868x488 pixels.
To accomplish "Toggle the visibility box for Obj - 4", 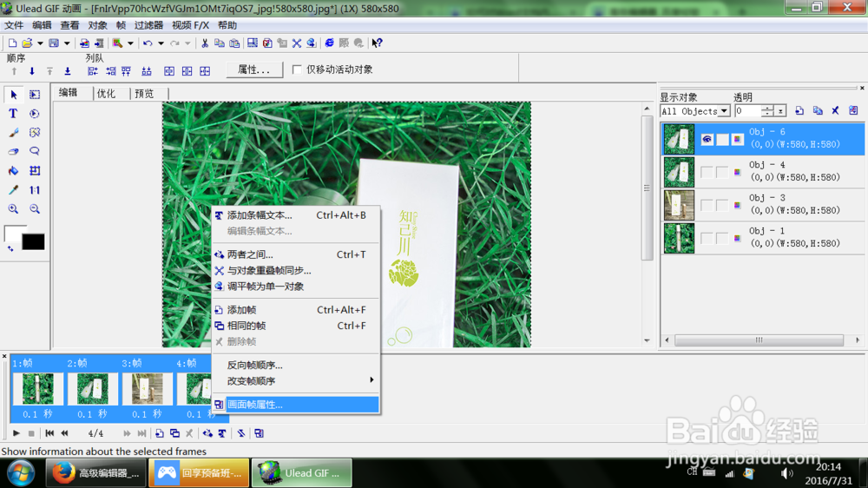I will tap(707, 172).
